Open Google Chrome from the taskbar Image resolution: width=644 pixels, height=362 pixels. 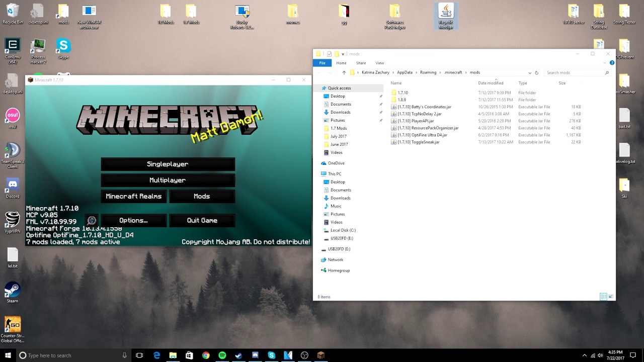click(x=206, y=355)
